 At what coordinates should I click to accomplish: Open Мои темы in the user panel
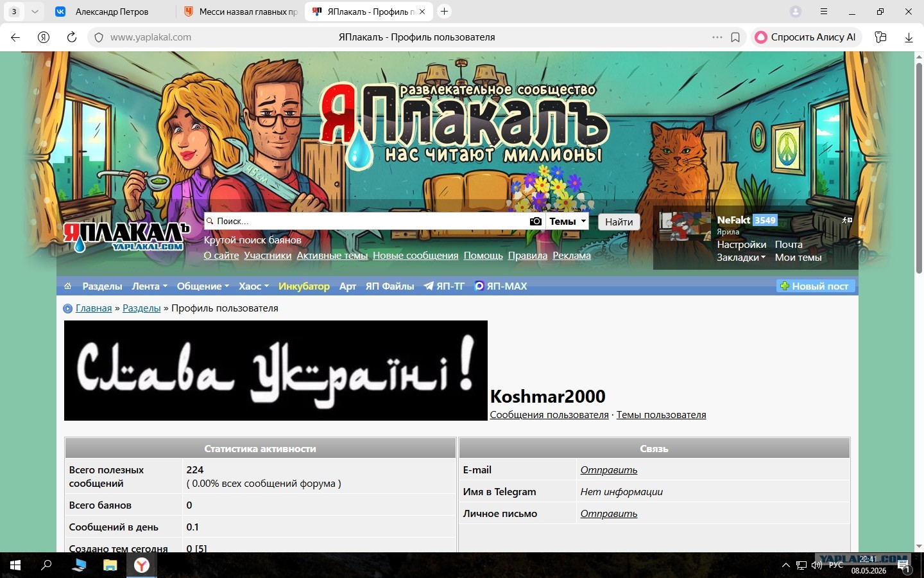tap(798, 258)
